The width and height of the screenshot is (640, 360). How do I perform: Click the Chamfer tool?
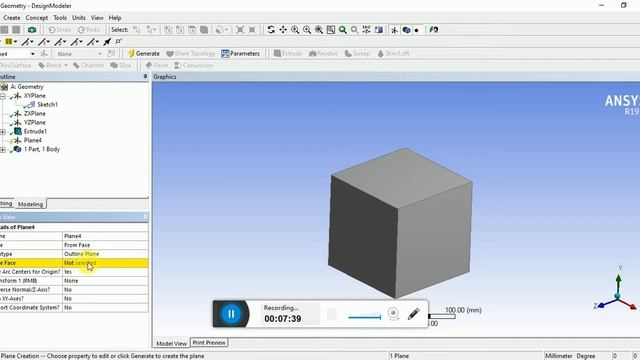(89, 65)
